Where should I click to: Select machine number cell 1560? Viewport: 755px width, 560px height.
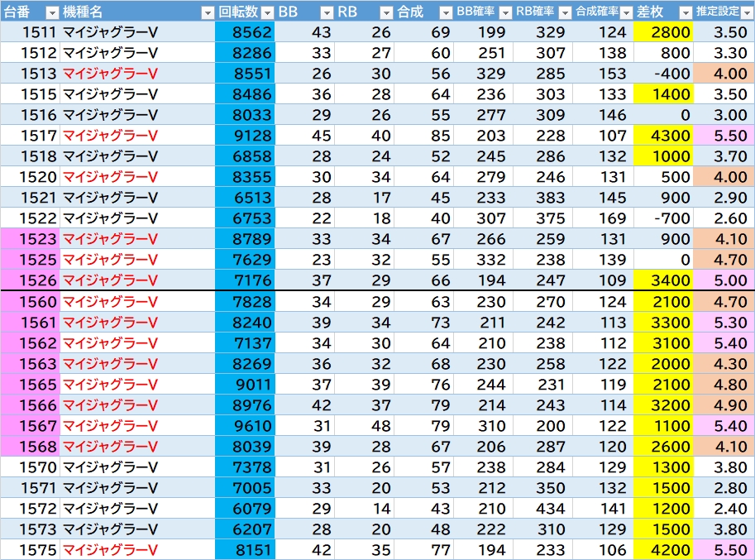tap(30, 302)
